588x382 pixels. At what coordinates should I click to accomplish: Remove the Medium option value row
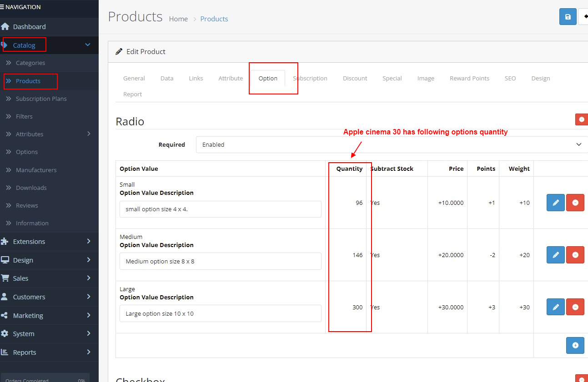(575, 255)
